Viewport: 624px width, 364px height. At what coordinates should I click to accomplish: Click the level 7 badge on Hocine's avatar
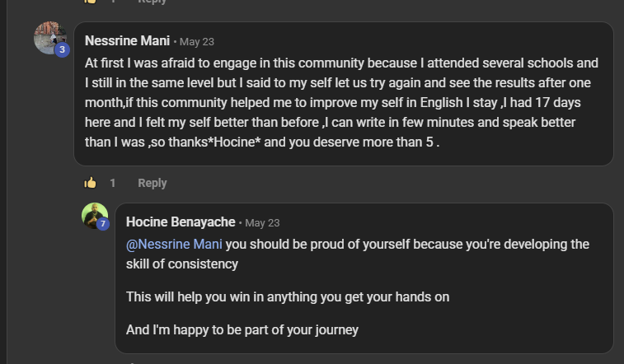pos(103,224)
